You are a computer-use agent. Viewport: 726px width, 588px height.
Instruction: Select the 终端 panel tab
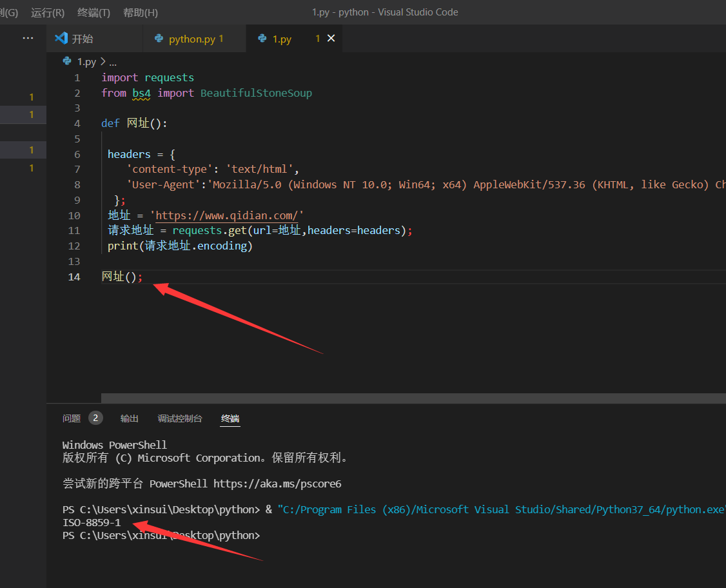[230, 418]
